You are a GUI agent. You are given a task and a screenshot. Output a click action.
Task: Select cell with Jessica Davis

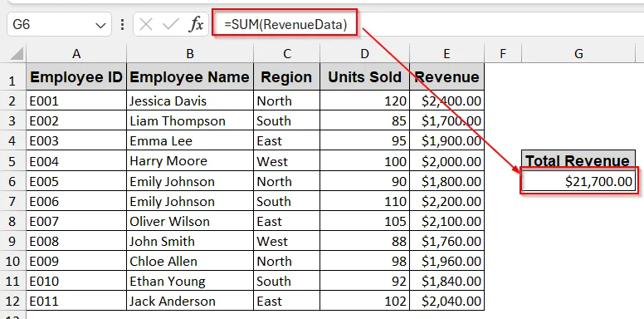click(x=190, y=101)
